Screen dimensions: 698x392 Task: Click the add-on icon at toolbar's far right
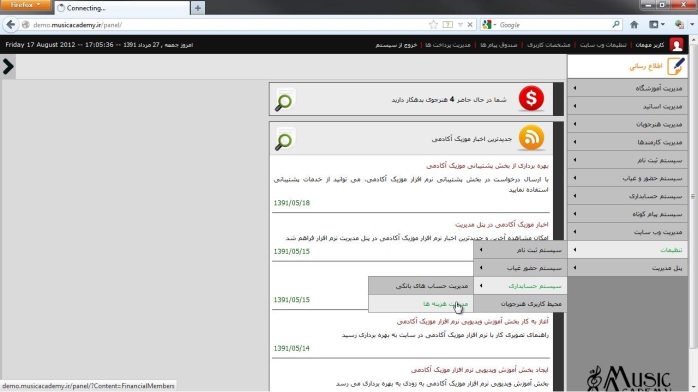679,25
